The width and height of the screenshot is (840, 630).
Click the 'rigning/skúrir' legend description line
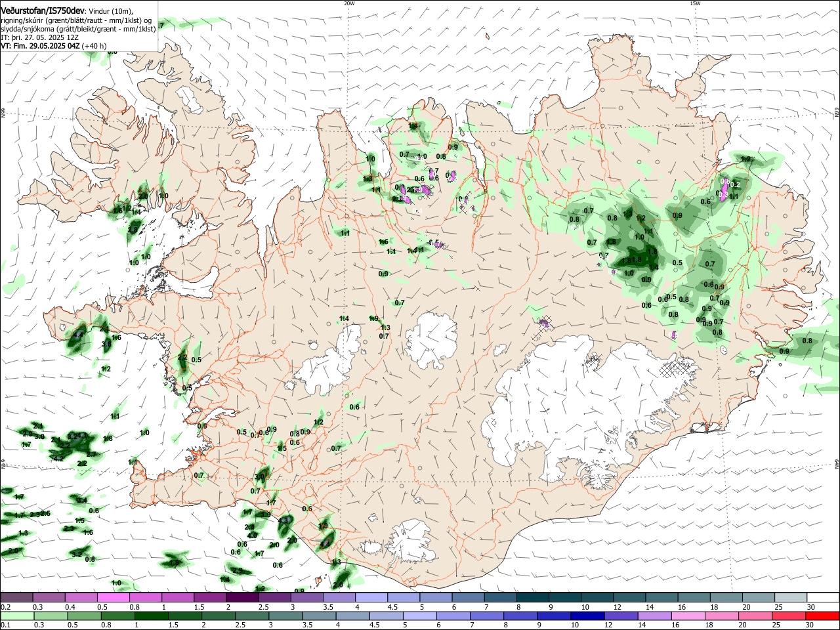[76, 20]
